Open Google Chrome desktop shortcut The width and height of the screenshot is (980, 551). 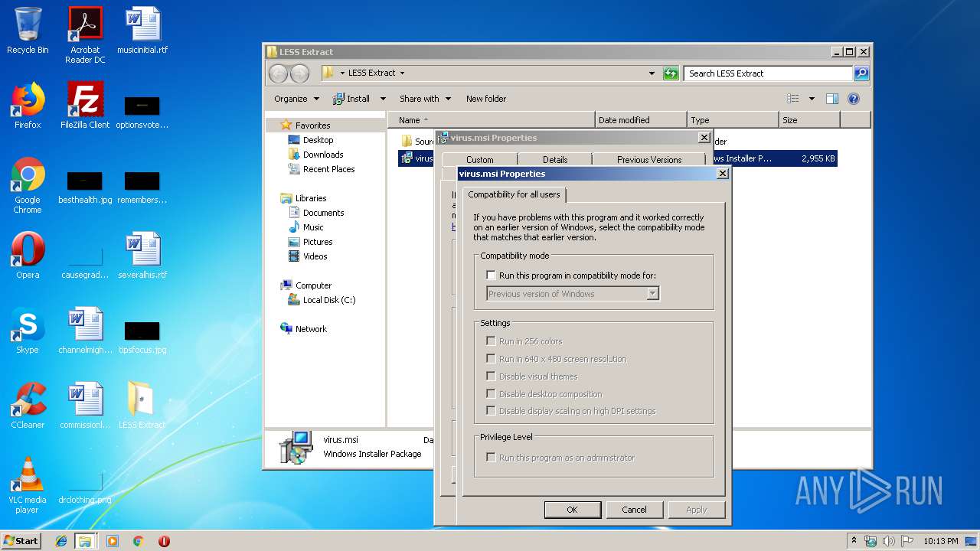(28, 186)
